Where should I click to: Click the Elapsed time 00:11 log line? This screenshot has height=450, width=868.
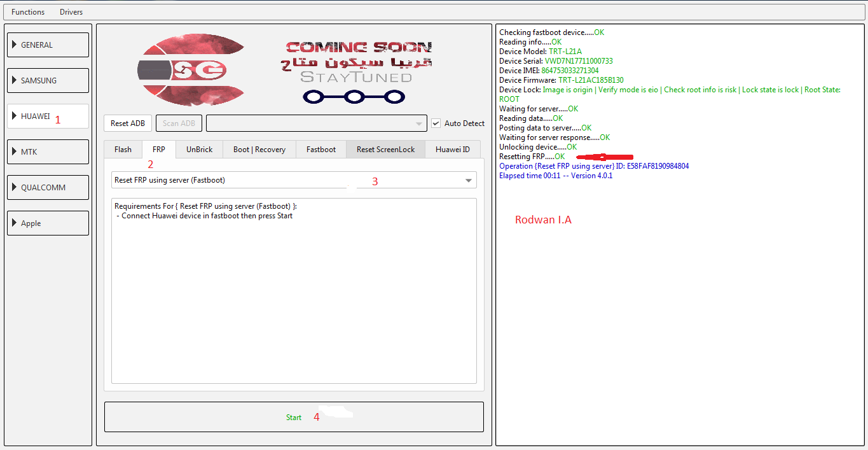[556, 176]
